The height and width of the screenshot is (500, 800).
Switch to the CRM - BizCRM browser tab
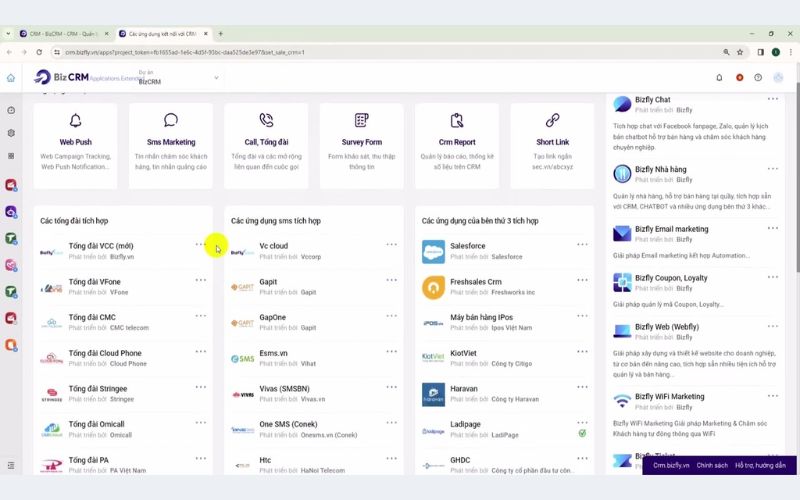point(62,34)
